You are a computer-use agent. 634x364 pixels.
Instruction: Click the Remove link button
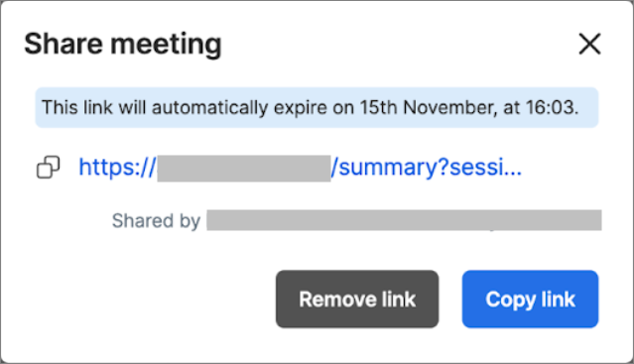click(x=357, y=299)
